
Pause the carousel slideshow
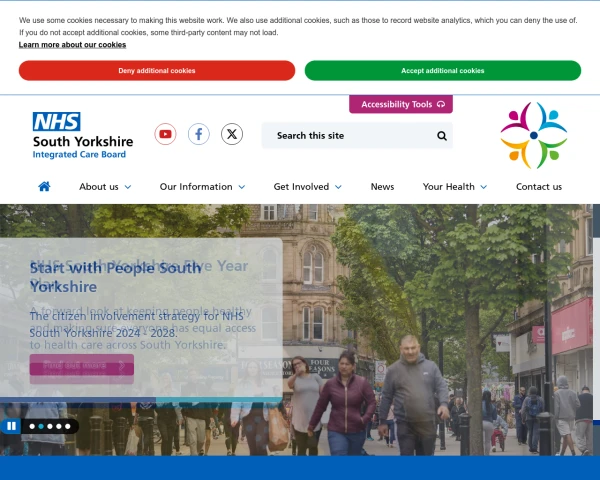click(11, 426)
